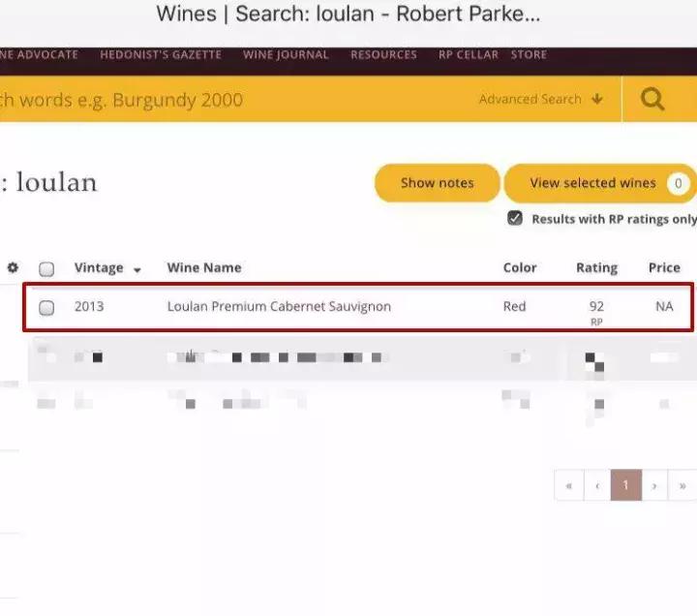Select page 1 in pagination

[x=626, y=485]
